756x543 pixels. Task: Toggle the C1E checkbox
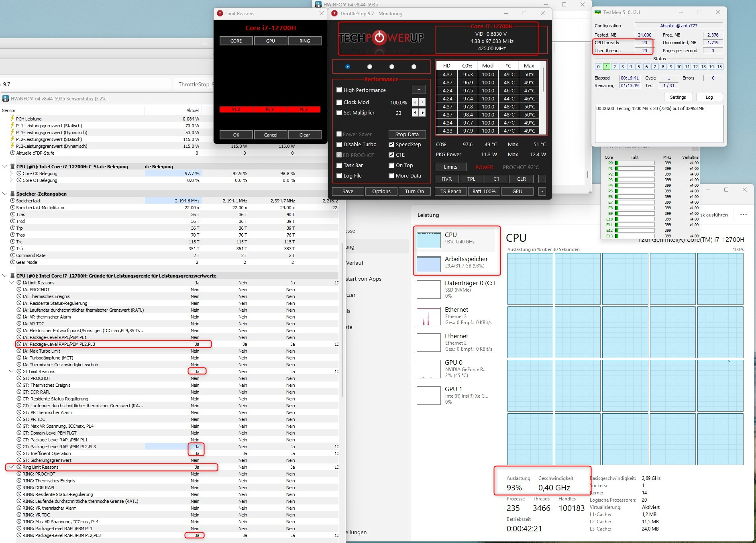click(x=391, y=155)
